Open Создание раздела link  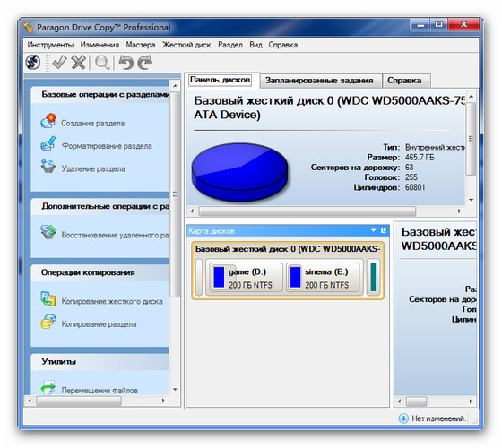tap(93, 124)
